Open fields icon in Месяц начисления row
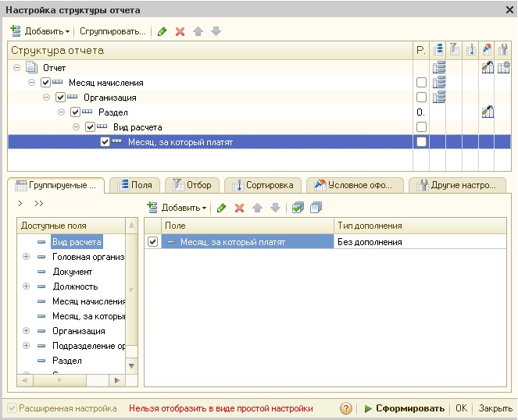Screen dimensions: 518x420 439,83
